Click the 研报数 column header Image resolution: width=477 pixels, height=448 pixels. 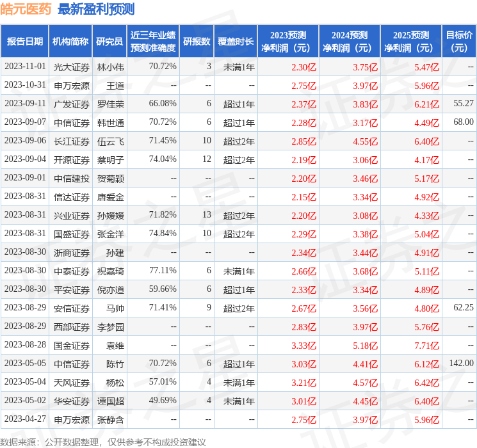point(197,42)
